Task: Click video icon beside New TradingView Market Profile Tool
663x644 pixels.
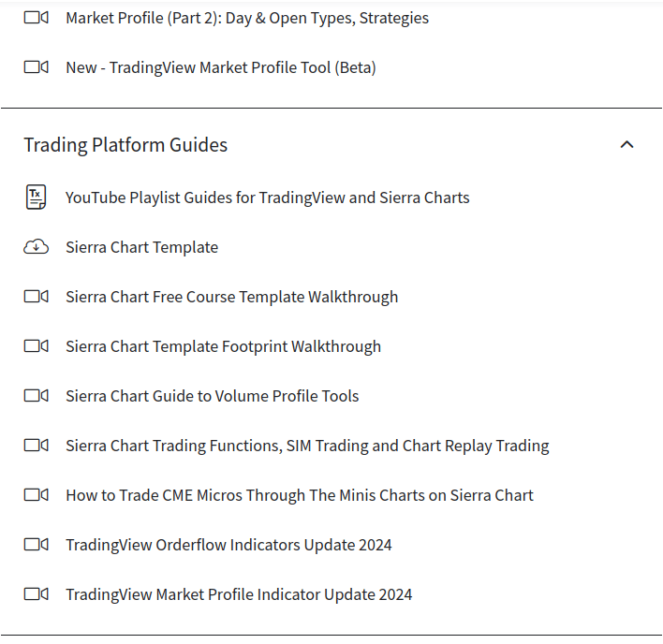Action: tap(36, 67)
